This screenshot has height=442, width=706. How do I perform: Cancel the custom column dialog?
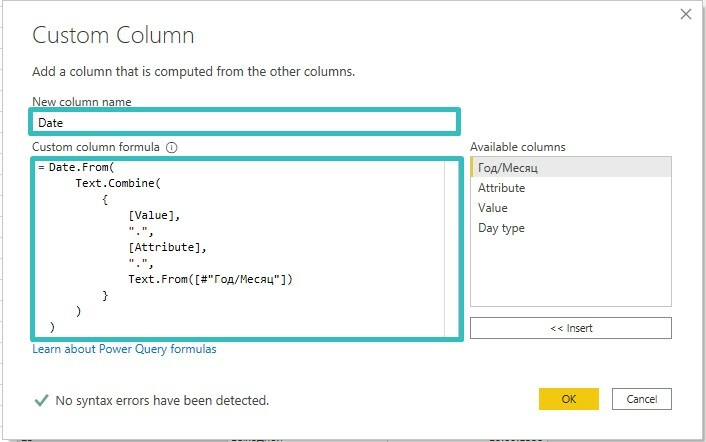(x=642, y=399)
